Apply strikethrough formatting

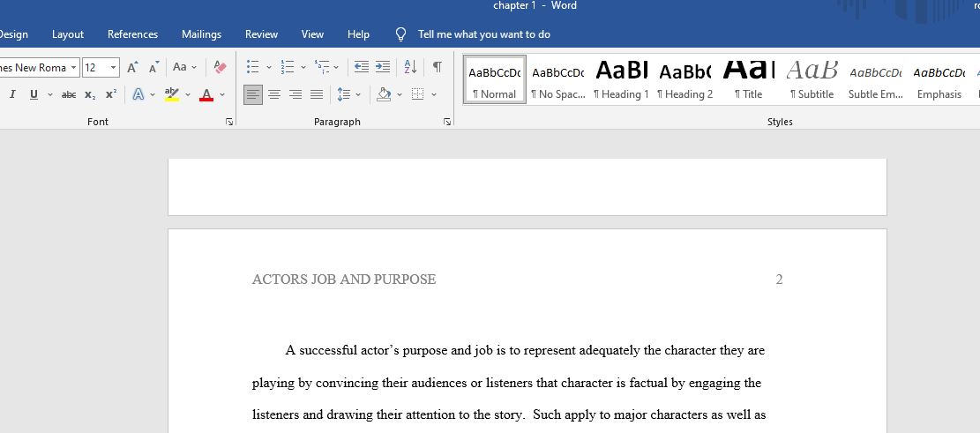(x=69, y=95)
